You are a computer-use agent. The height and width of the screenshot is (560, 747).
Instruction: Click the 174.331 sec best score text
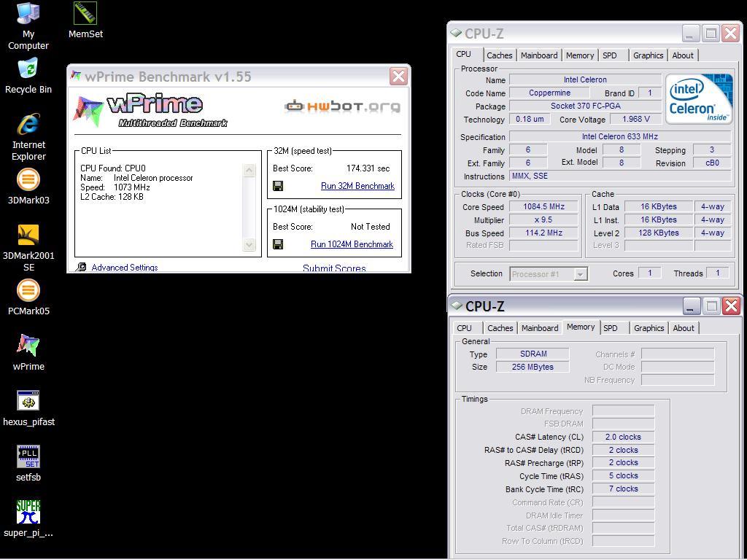(368, 168)
